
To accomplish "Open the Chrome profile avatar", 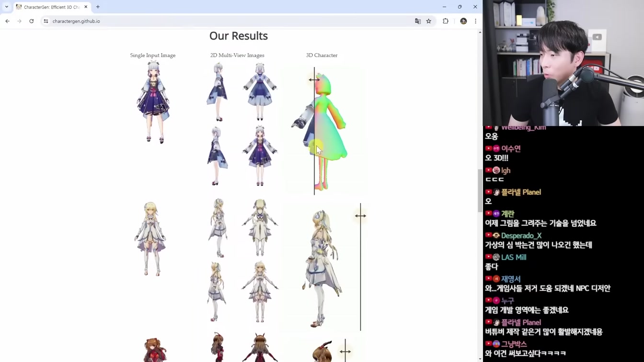I will (x=463, y=21).
